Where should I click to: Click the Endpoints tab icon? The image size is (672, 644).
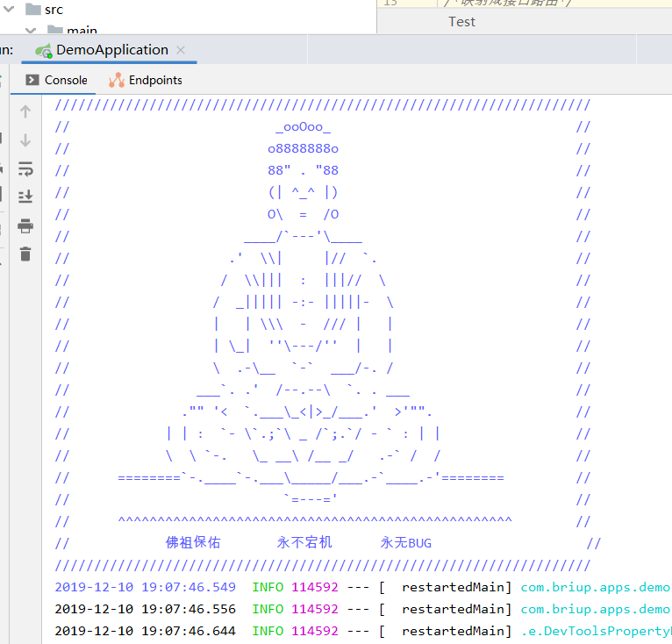click(x=117, y=80)
